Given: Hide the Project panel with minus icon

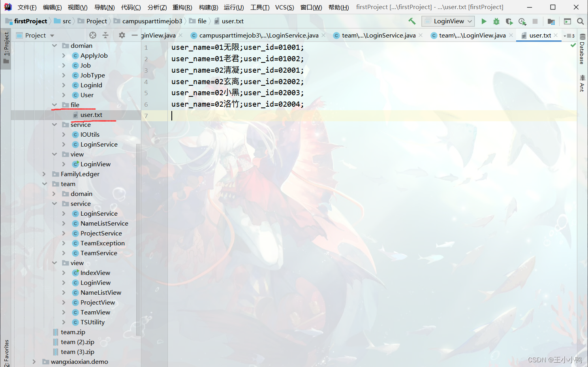Looking at the screenshot, I should click(135, 35).
